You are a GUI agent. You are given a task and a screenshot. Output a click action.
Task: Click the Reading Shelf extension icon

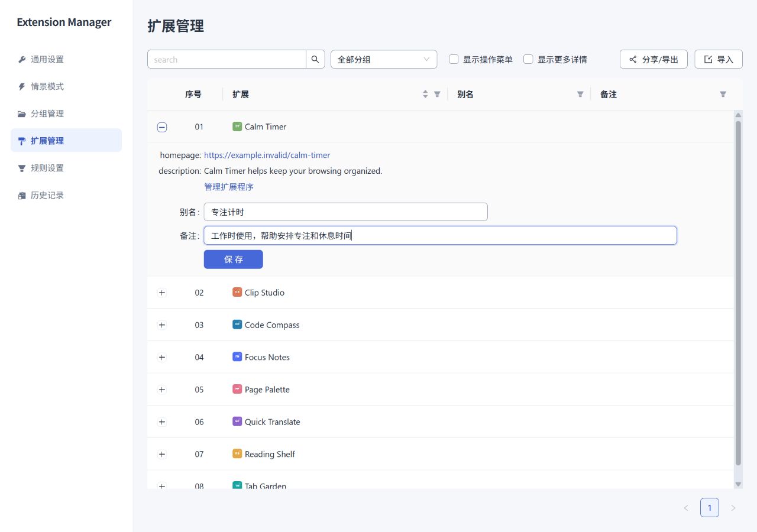coord(237,454)
